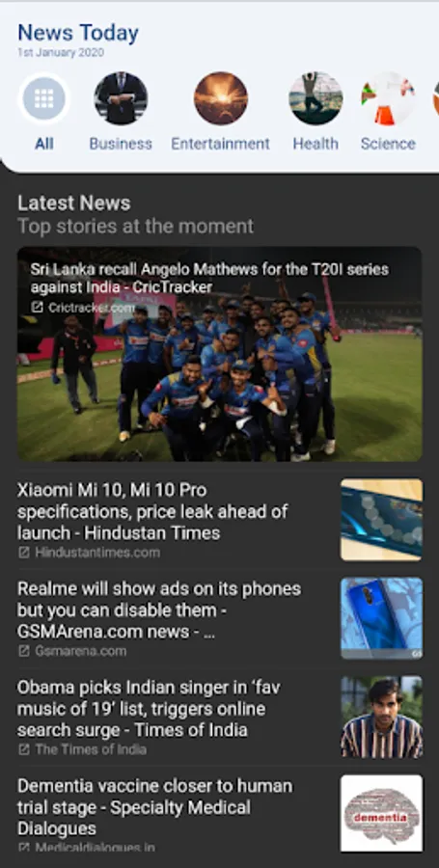Open the Science category icon
The height and width of the screenshot is (868, 439).
(388, 98)
